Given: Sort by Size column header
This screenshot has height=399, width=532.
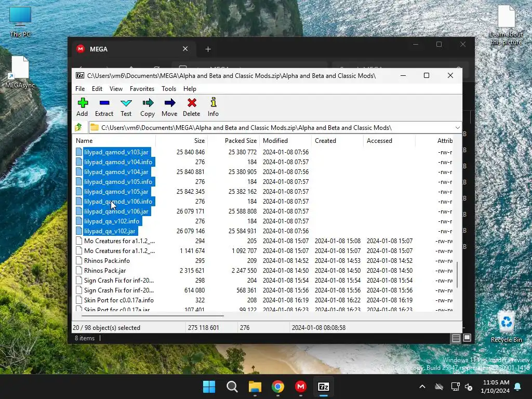Looking at the screenshot, I should (x=181, y=140).
